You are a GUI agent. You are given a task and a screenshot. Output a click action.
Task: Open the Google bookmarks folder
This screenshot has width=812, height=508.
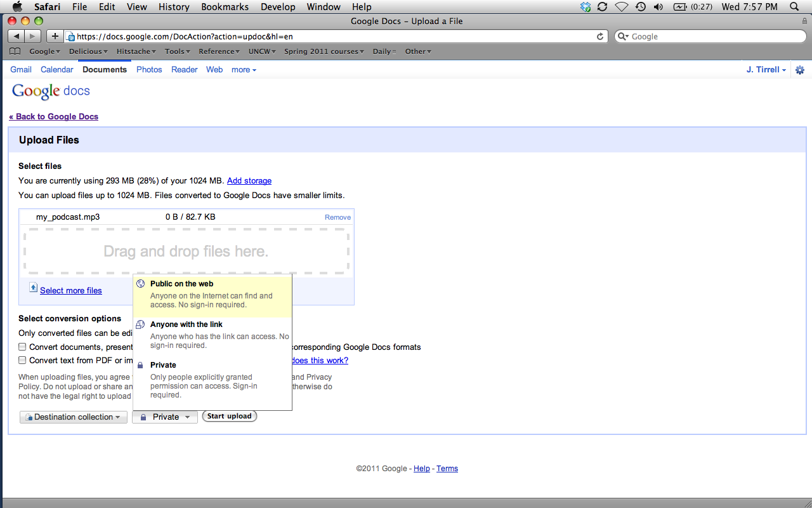[44, 51]
